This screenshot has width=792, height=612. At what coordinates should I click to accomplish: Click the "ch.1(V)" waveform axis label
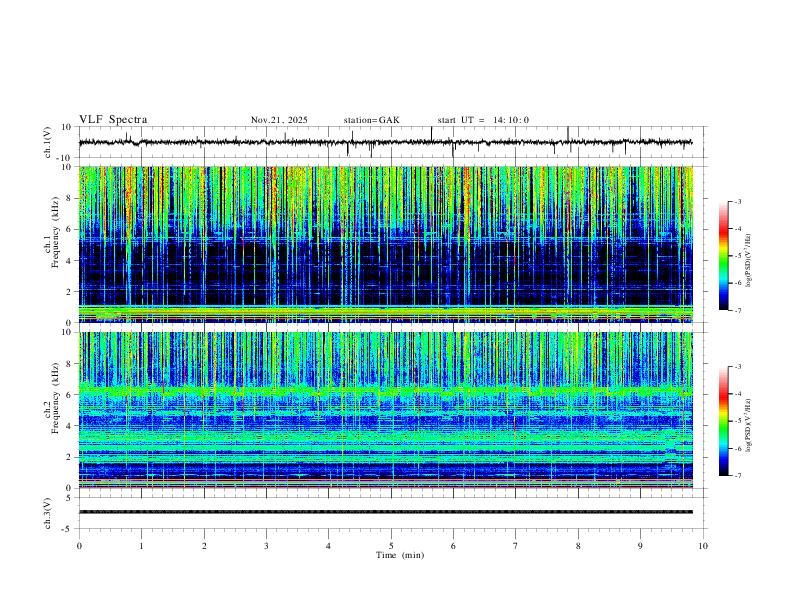[x=48, y=142]
